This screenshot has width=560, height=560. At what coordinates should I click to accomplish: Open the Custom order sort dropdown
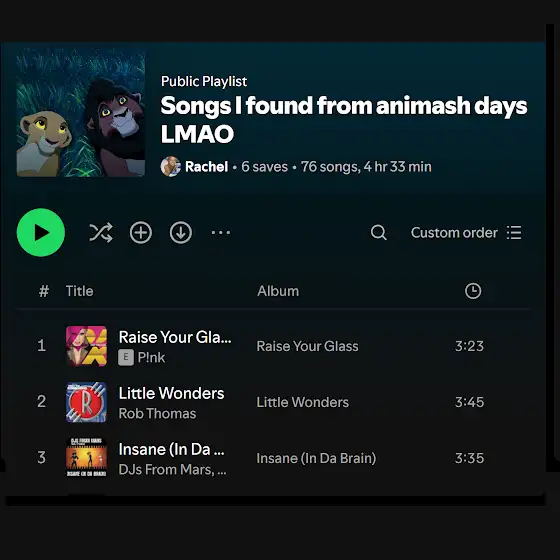click(x=454, y=233)
